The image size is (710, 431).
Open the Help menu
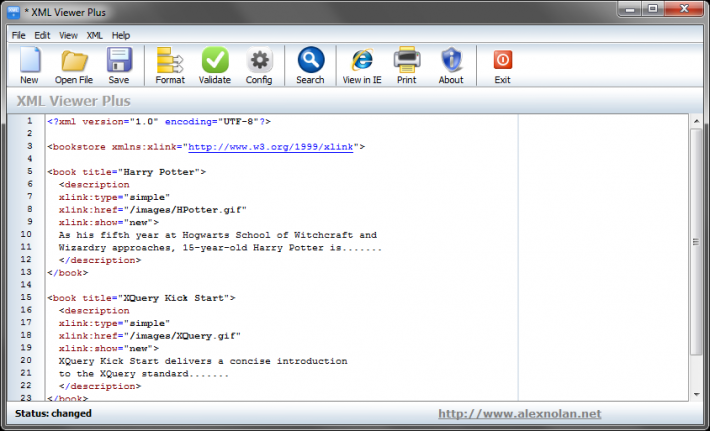(x=121, y=35)
